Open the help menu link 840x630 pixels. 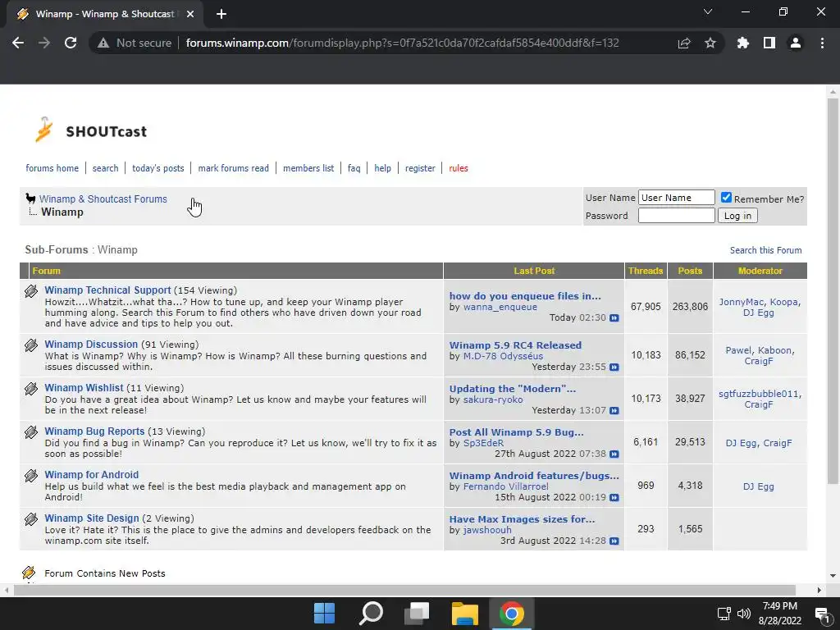click(382, 168)
